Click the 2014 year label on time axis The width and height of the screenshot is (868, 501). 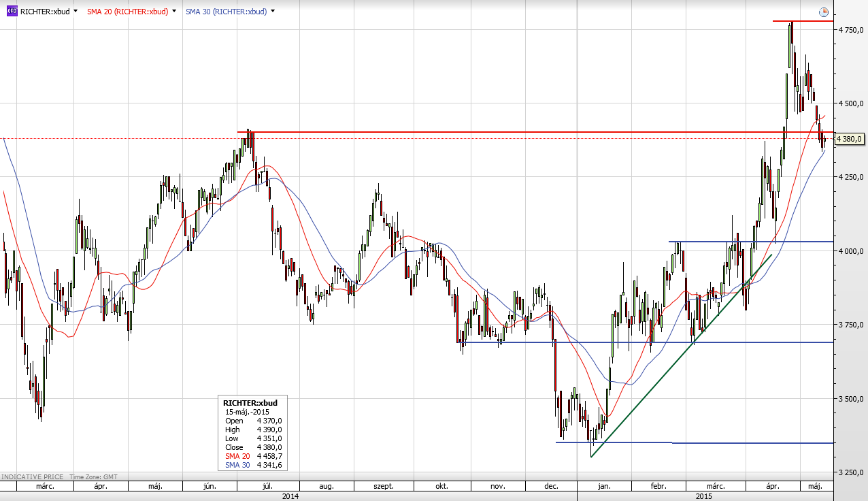(x=290, y=496)
